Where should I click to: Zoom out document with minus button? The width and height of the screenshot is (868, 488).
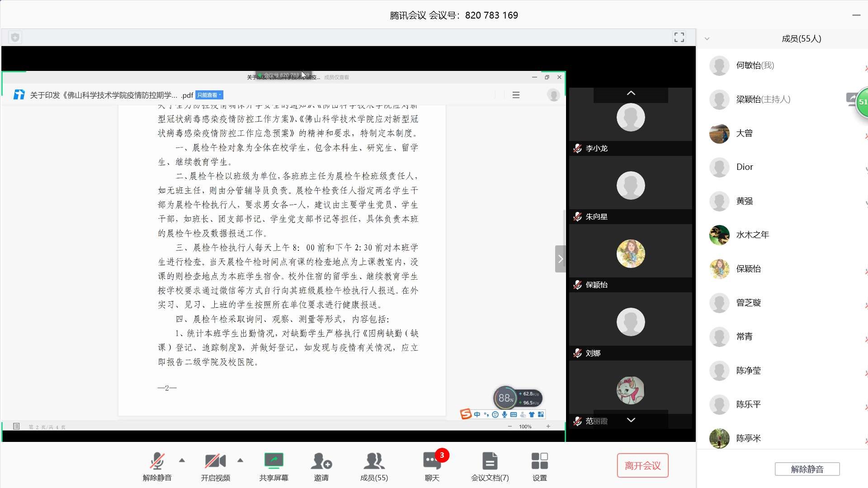(510, 426)
